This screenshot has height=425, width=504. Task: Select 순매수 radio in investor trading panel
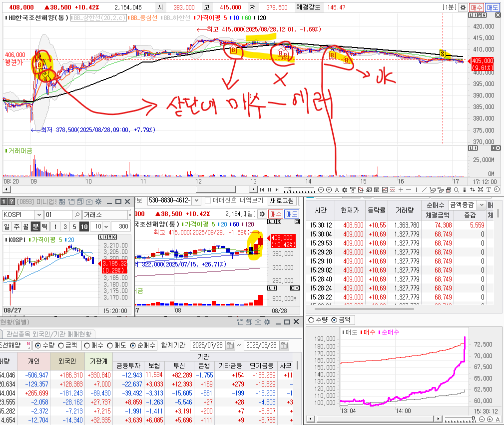tap(133, 345)
